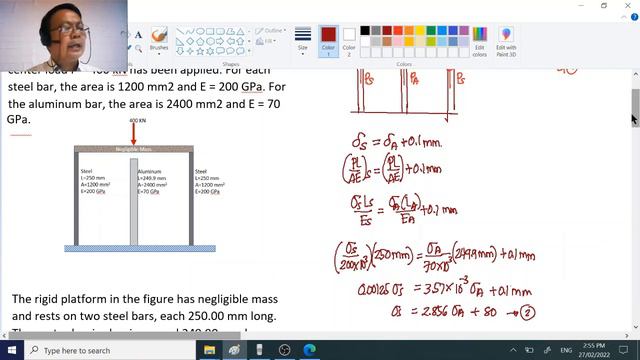This screenshot has width=640, height=360.
Task: Pick the lime green color swatch
Action: (431, 41)
